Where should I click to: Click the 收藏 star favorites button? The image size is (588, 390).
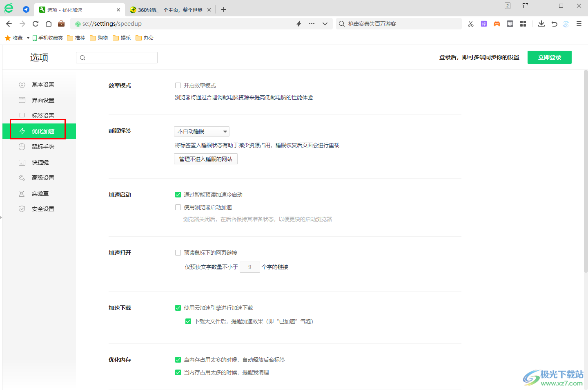tap(14, 38)
